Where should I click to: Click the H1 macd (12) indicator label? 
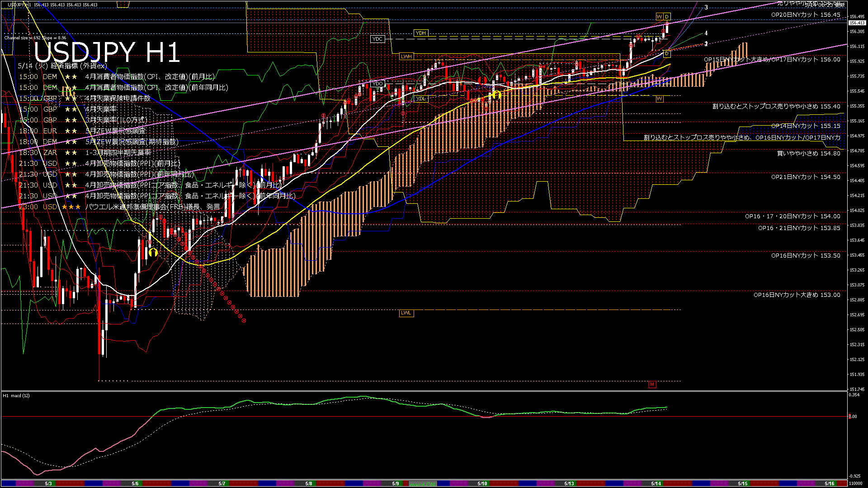pyautogui.click(x=16, y=396)
